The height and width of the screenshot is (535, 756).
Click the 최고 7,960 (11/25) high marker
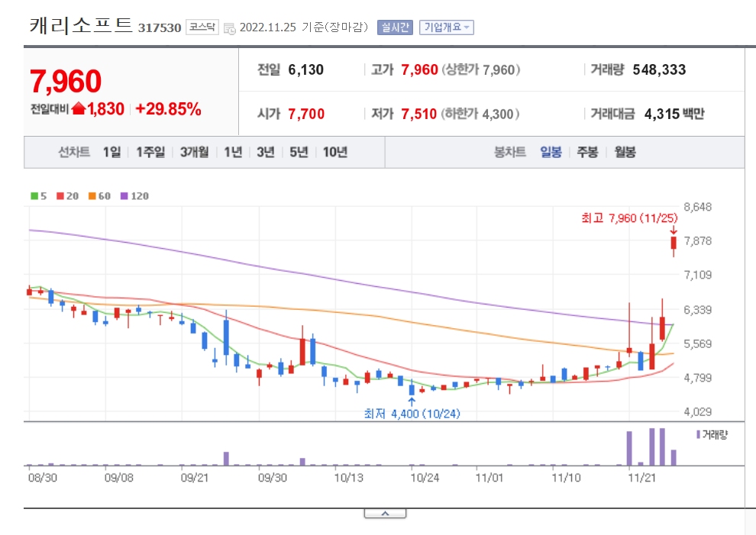tap(629, 218)
